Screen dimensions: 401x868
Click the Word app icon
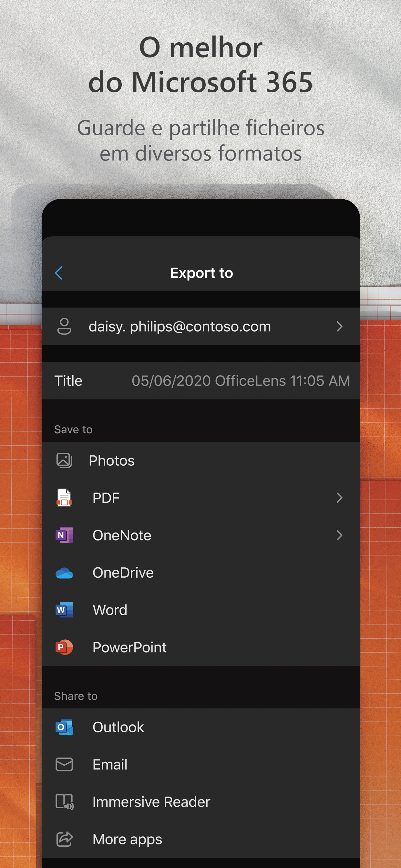point(64,610)
